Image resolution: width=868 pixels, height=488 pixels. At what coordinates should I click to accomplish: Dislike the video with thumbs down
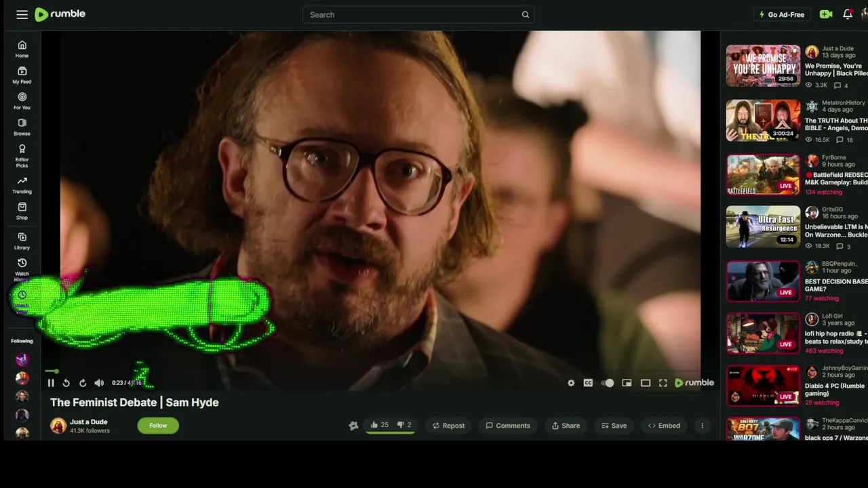tap(404, 425)
